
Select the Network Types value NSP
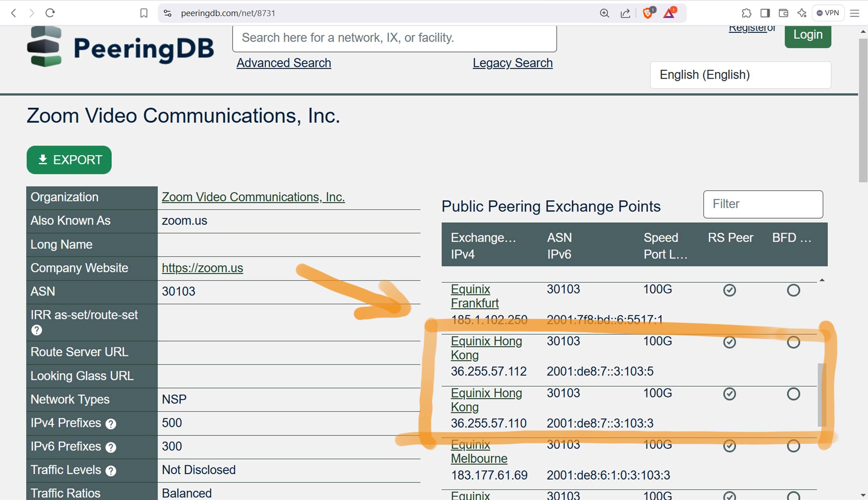(x=174, y=400)
